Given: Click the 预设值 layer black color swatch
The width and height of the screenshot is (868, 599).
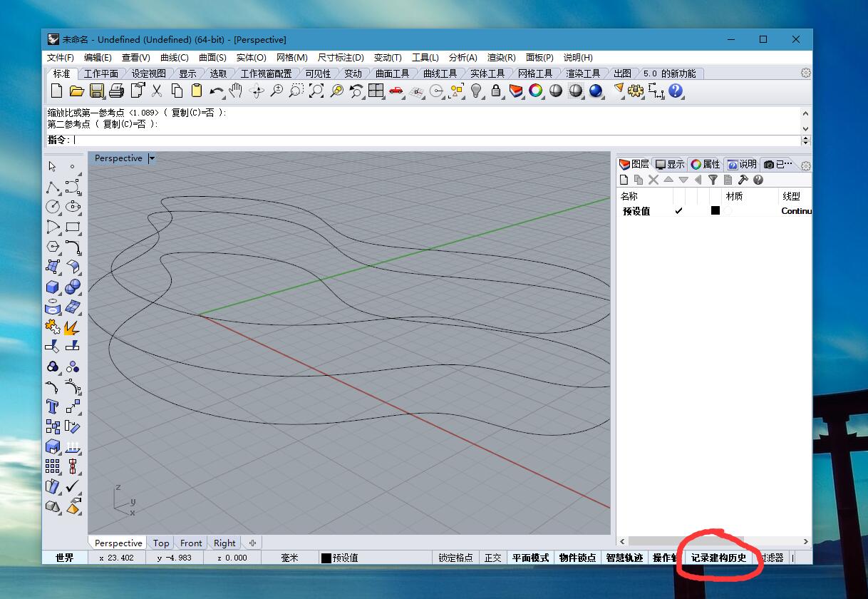Looking at the screenshot, I should coord(715,211).
